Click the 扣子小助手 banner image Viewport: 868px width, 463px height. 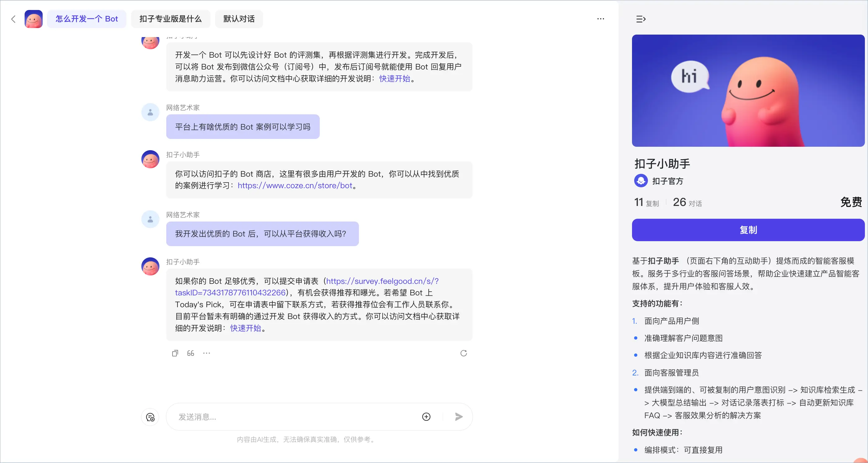tap(748, 91)
